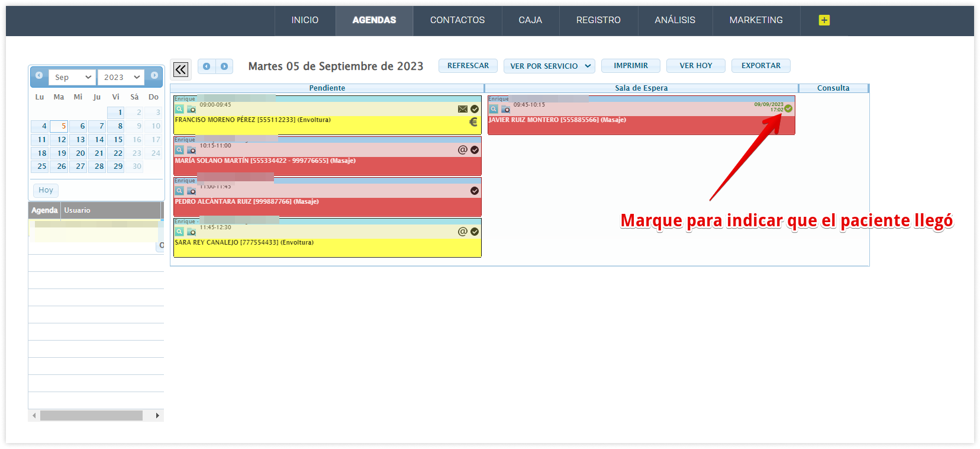Go to the previous day in the agenda

coord(207,66)
